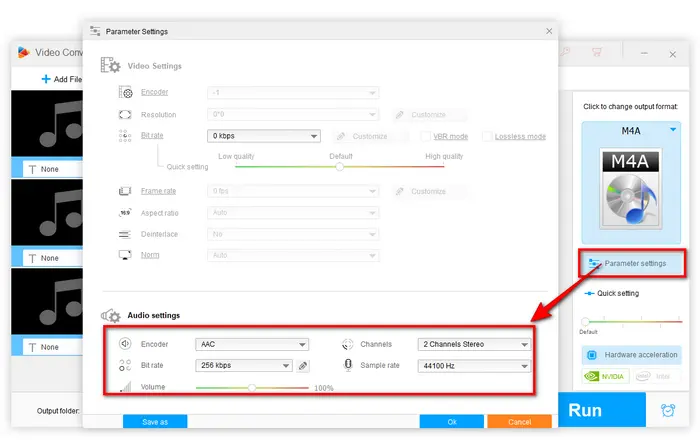Click the Cancel button
Image resolution: width=700 pixels, height=440 pixels.
[x=520, y=421]
